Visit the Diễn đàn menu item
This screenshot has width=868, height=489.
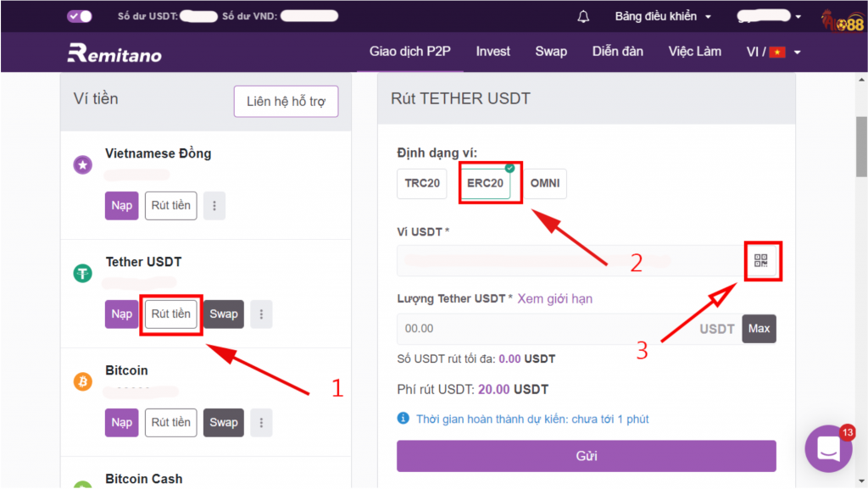coord(617,52)
